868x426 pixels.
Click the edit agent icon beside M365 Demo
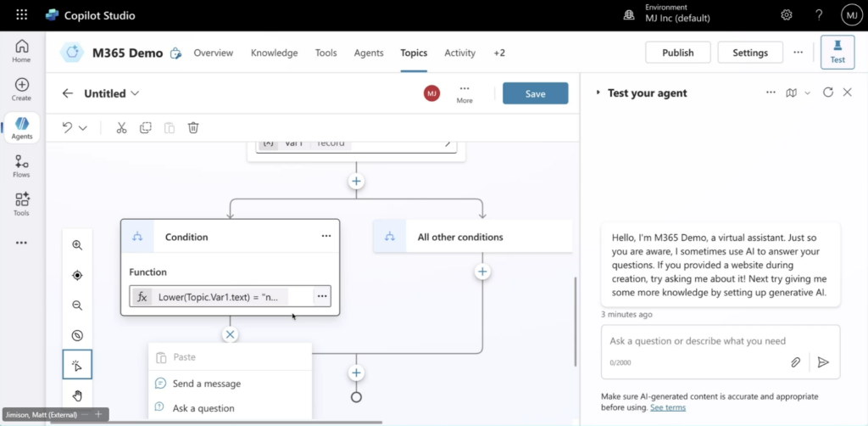pos(175,53)
